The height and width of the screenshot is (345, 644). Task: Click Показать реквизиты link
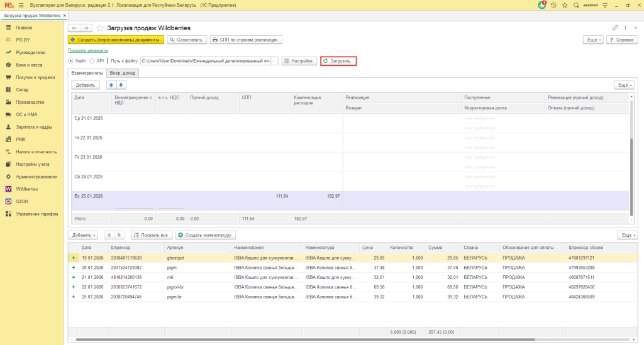[88, 50]
